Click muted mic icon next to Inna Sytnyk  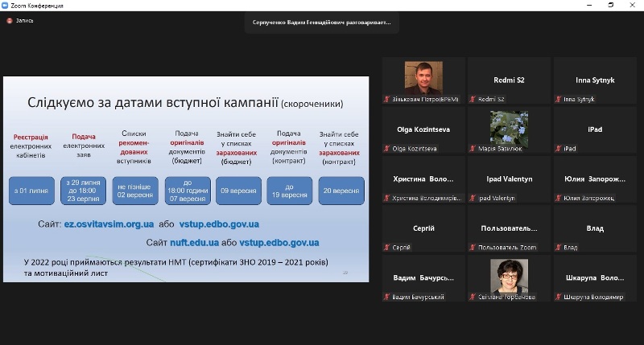558,99
